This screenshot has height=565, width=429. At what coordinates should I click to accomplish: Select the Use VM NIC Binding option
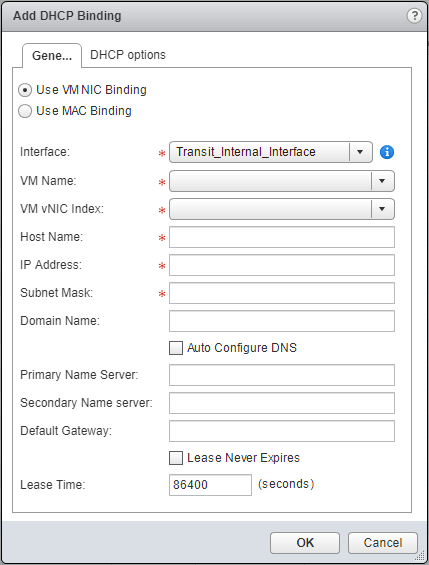click(x=25, y=90)
